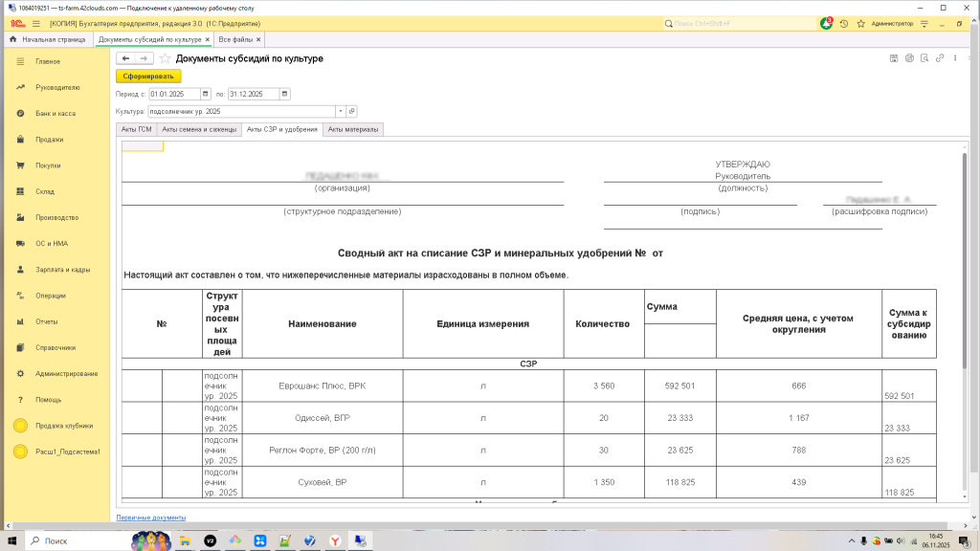Image resolution: width=980 pixels, height=551 pixels.
Task: Click the Сформировать button
Action: coord(148,77)
